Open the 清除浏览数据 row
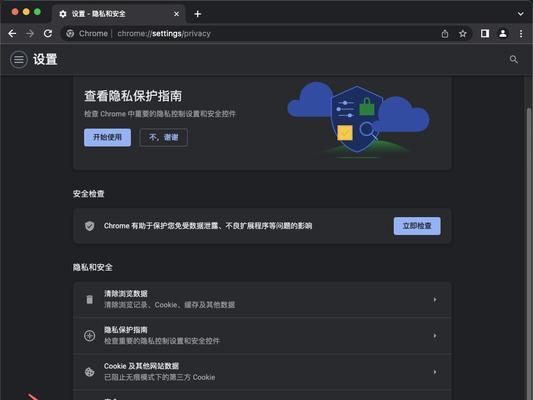 click(262, 299)
